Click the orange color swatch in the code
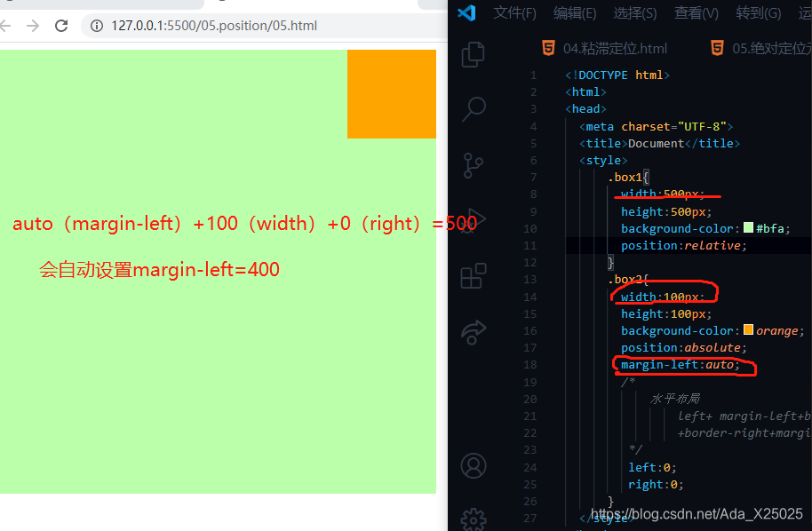This screenshot has width=812, height=531. point(748,329)
